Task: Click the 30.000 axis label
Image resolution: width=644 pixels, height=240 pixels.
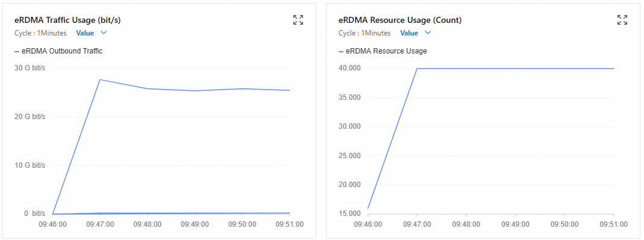Action: (x=350, y=126)
